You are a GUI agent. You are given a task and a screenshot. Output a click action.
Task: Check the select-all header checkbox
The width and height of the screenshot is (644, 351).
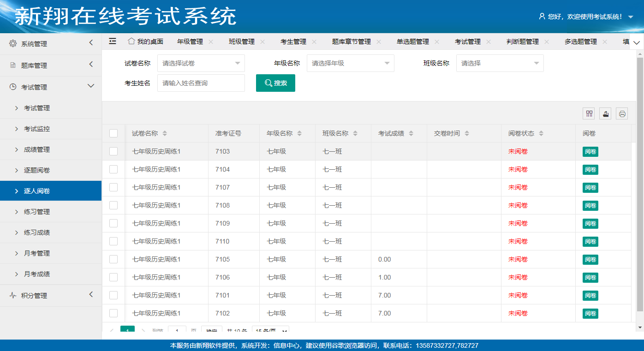[113, 133]
